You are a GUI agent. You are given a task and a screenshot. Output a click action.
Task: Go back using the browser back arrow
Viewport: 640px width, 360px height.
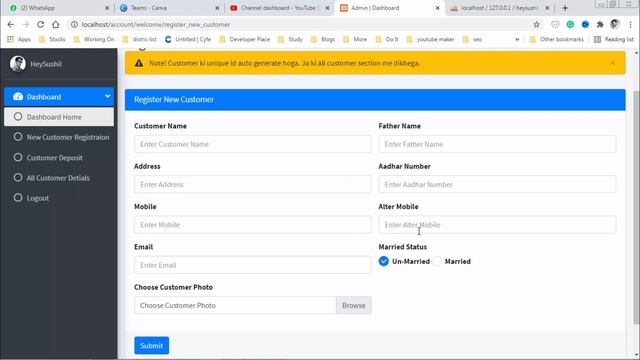pos(11,24)
